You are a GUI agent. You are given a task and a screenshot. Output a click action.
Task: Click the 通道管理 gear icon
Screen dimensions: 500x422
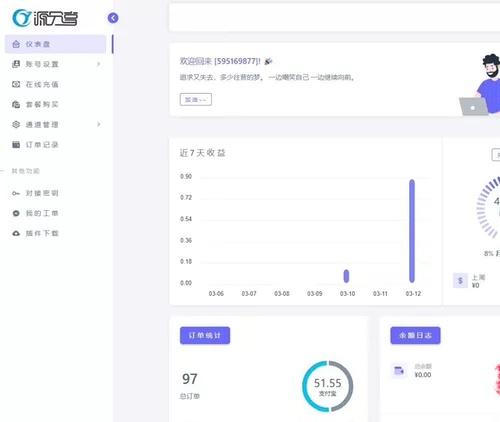point(16,124)
